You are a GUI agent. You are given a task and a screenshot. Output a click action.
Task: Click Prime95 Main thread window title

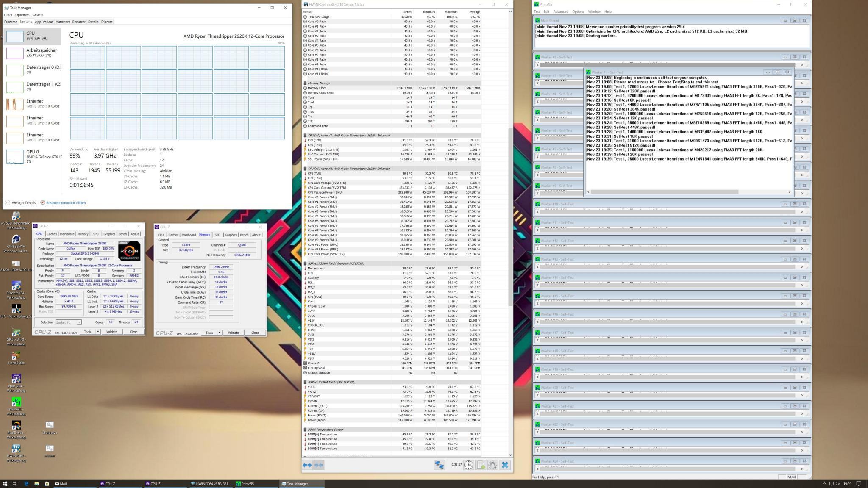[x=550, y=20]
